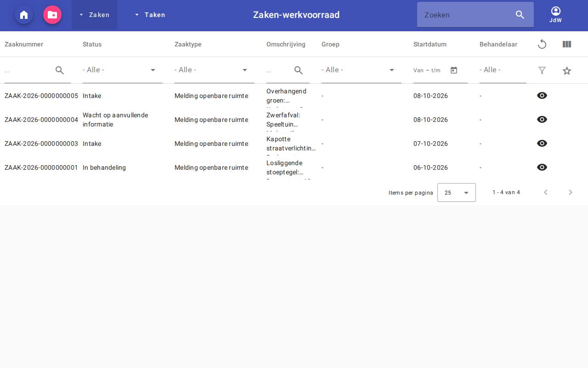Go to the next page arrow
This screenshot has width=588, height=368.
click(x=571, y=192)
